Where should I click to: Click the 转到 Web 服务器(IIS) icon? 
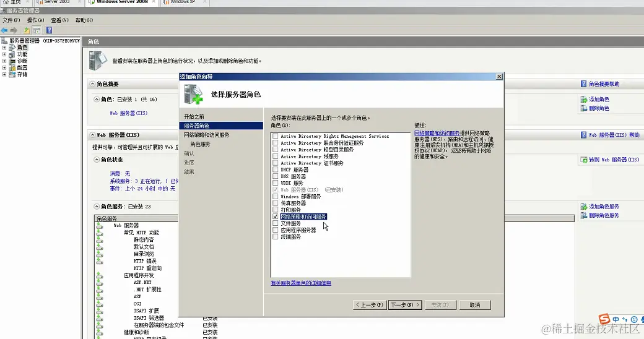583,160
